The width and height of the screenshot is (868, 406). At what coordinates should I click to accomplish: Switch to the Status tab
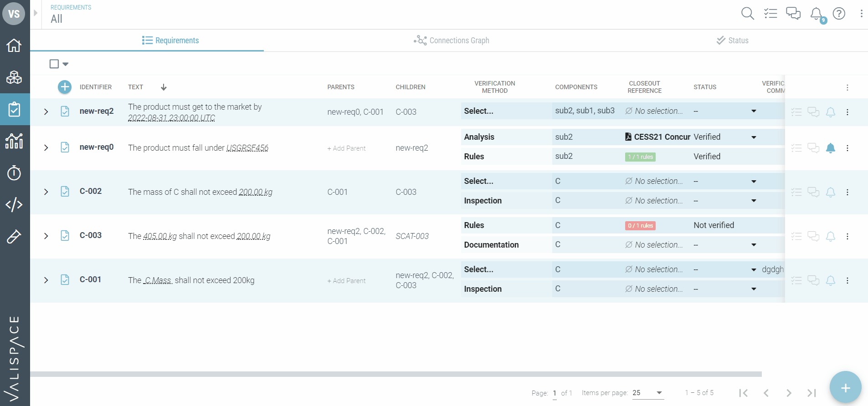(x=733, y=41)
